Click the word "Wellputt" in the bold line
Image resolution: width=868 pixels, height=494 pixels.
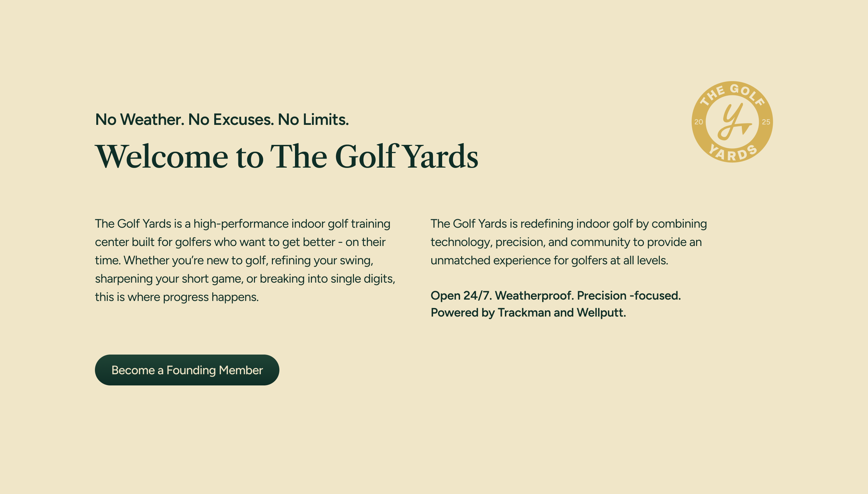tap(601, 312)
